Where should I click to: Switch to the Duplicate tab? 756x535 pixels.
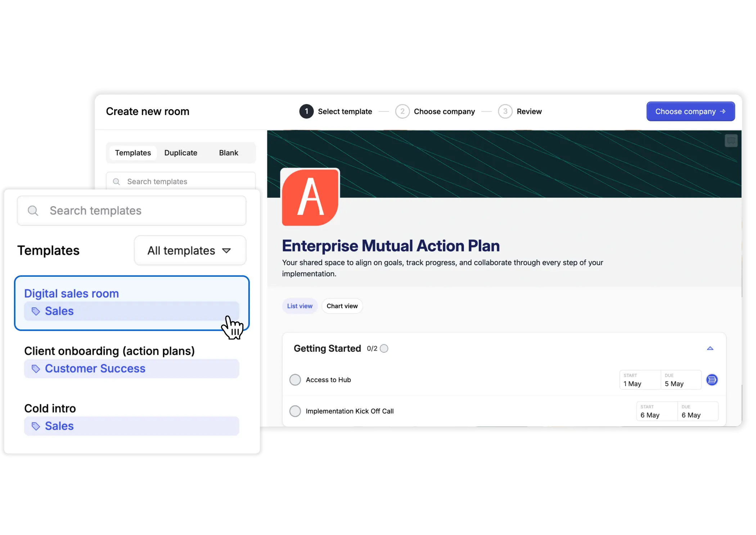point(181,153)
